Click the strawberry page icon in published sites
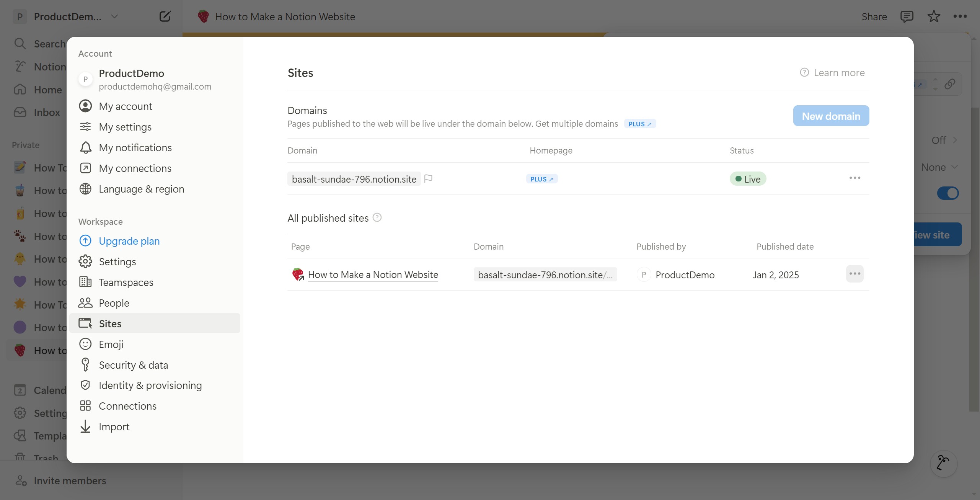The width and height of the screenshot is (980, 500). point(298,274)
